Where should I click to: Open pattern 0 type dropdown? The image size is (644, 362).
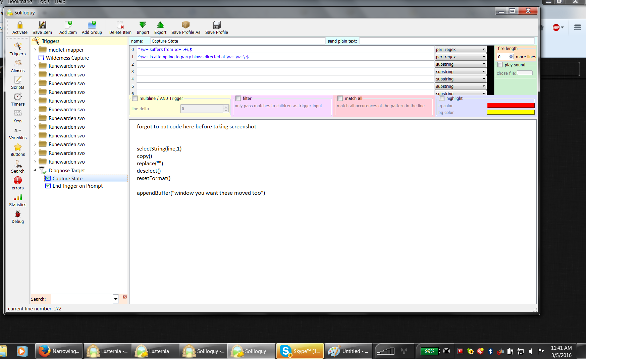click(x=461, y=49)
